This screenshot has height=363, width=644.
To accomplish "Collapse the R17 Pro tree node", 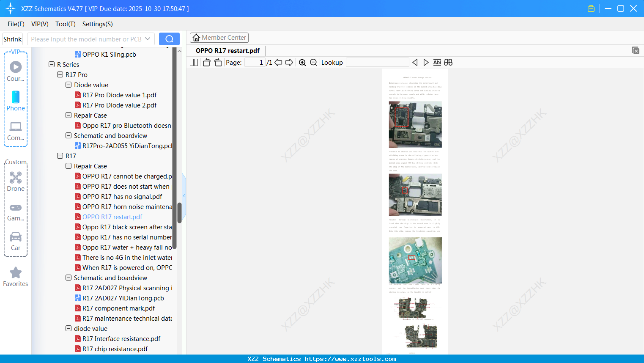I will (60, 74).
